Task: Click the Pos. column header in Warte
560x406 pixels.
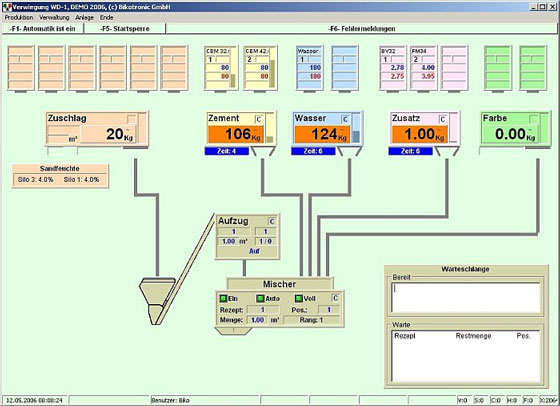Action: pos(524,336)
